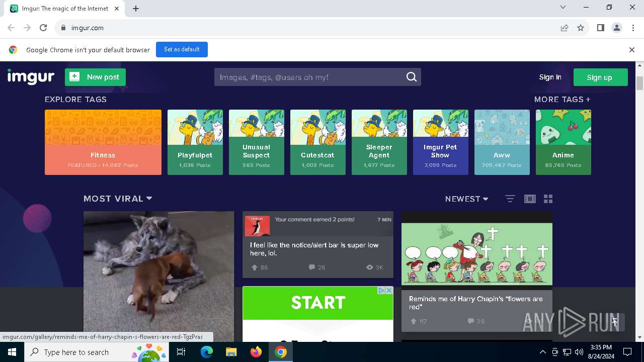The height and width of the screenshot is (362, 644).
Task: Click the Imgur logo
Action: pyautogui.click(x=31, y=77)
